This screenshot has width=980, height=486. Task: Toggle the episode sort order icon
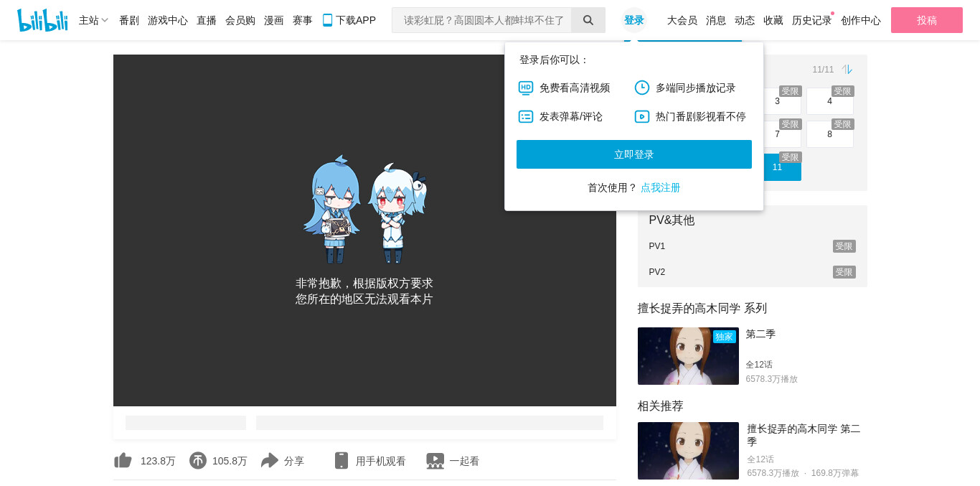[x=847, y=69]
